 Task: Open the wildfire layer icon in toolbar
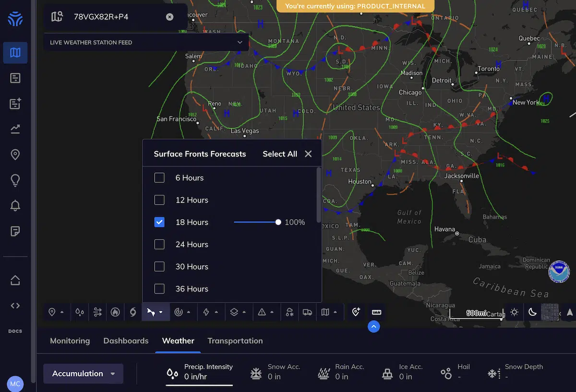(x=115, y=312)
